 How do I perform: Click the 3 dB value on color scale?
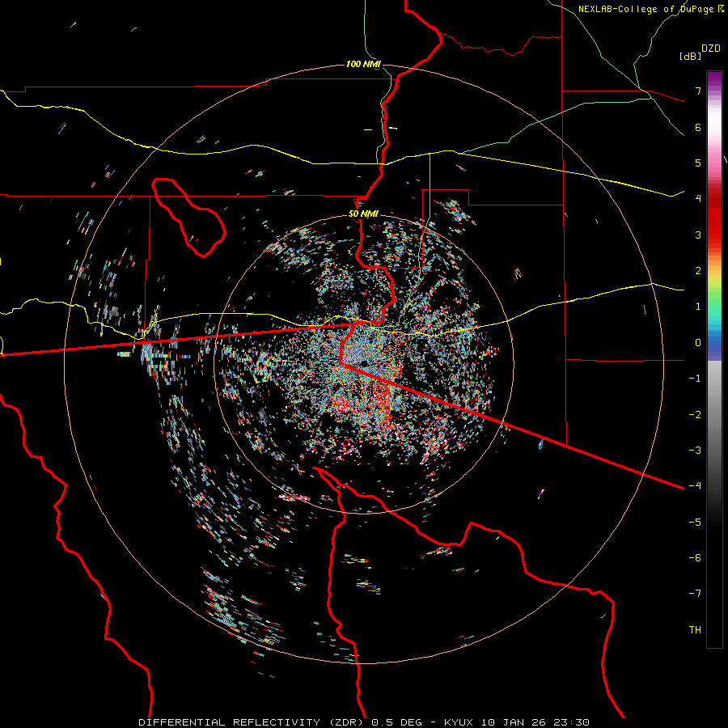pos(698,235)
